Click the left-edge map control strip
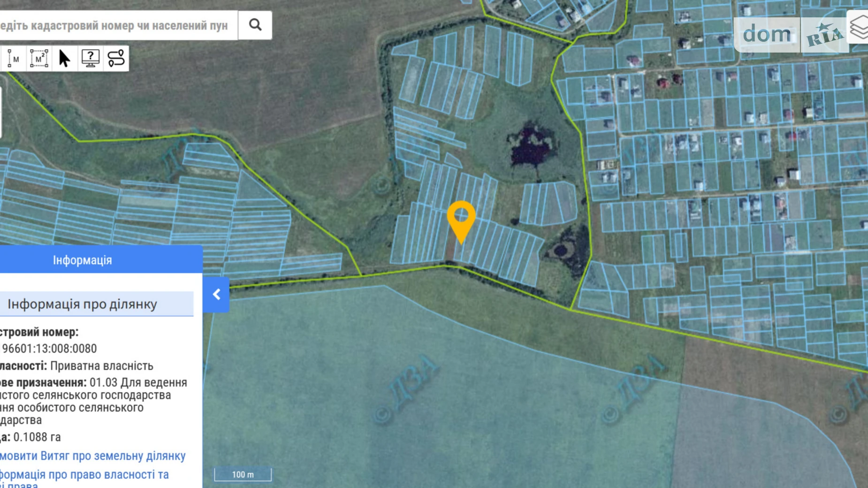The width and height of the screenshot is (868, 488). point(0,113)
